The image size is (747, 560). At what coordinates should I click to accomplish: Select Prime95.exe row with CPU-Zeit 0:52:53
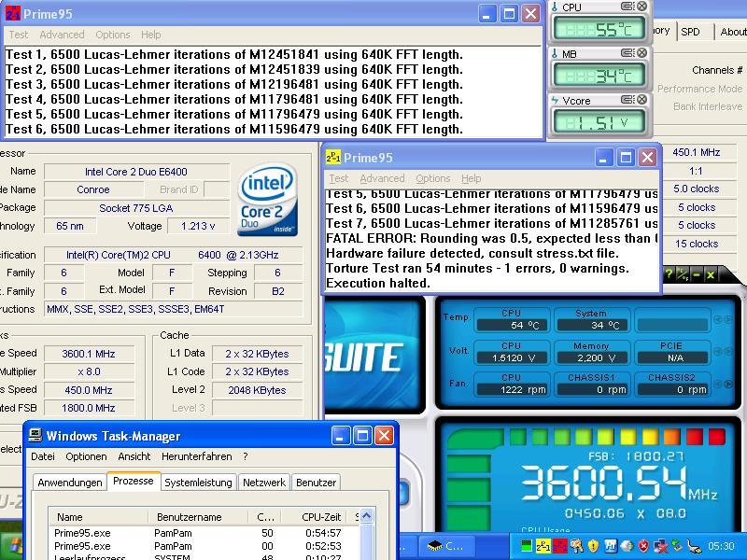204,546
